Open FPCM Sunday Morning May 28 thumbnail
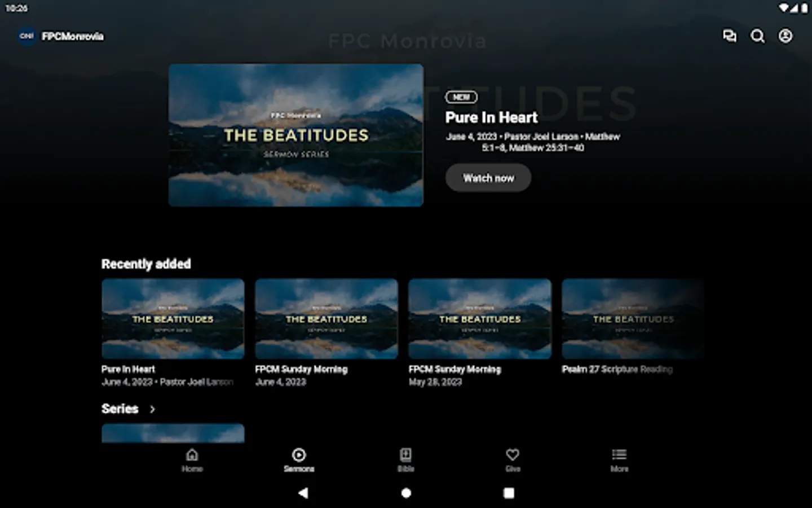 (480, 319)
